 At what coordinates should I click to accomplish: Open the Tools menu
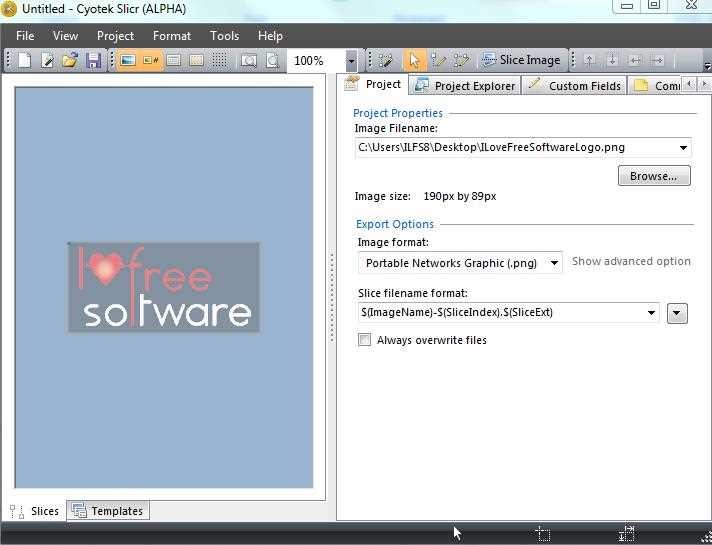click(224, 35)
